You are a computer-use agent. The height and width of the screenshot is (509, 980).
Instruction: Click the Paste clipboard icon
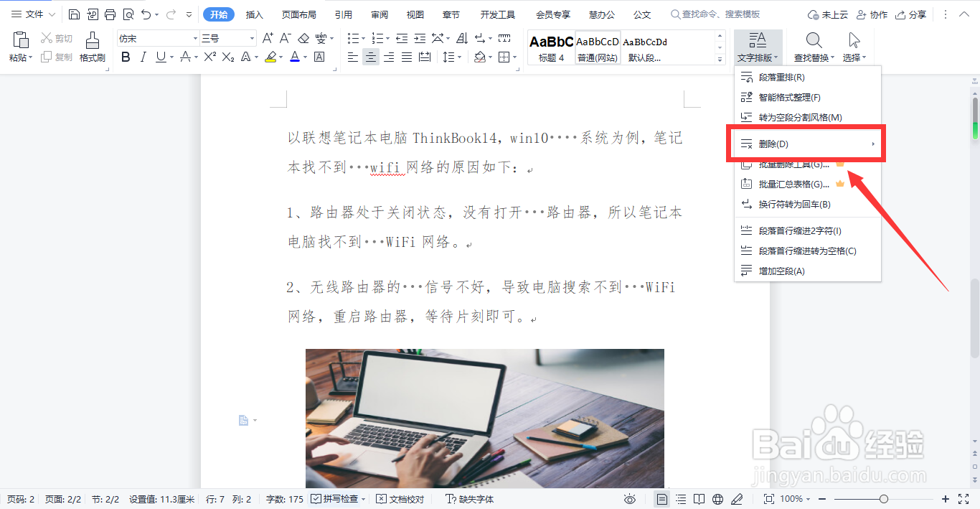coord(20,41)
